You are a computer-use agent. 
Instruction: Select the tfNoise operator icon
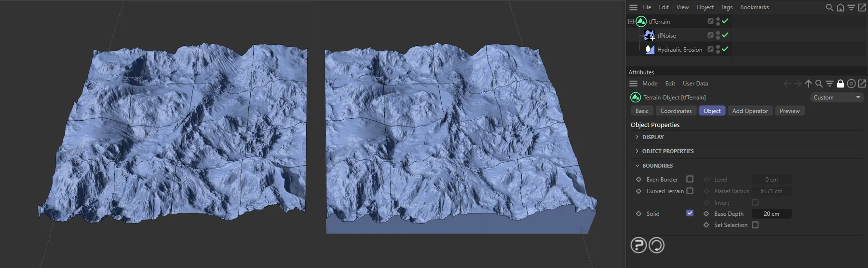[x=650, y=35]
